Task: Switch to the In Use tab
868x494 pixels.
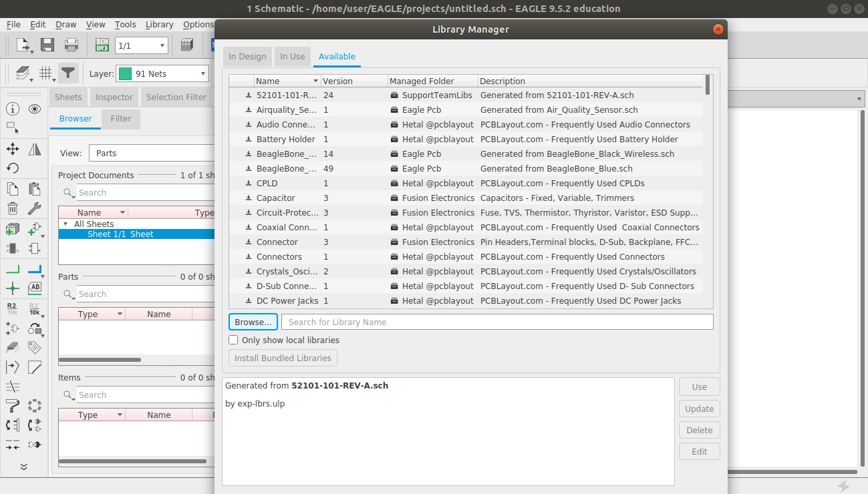Action: coord(293,57)
